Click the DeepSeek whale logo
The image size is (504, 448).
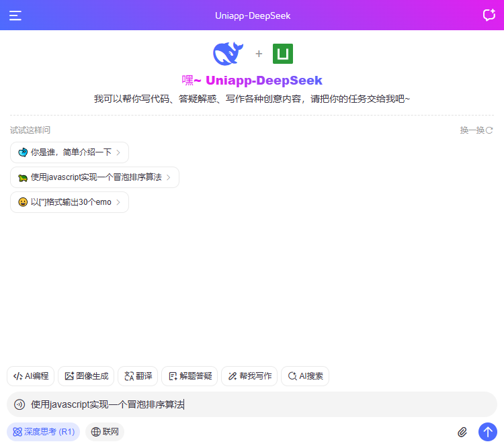point(228,54)
